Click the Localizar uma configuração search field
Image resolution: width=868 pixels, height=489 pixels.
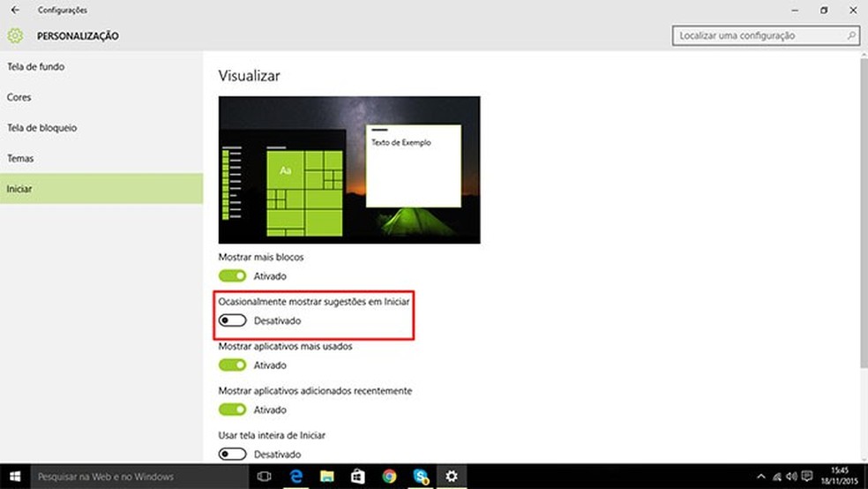(x=766, y=35)
